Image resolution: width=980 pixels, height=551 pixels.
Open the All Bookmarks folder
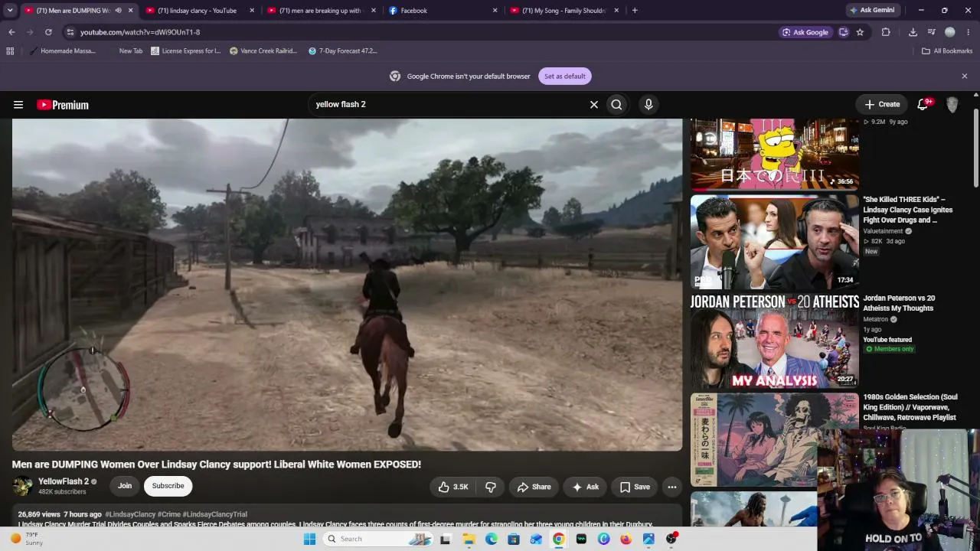click(947, 51)
